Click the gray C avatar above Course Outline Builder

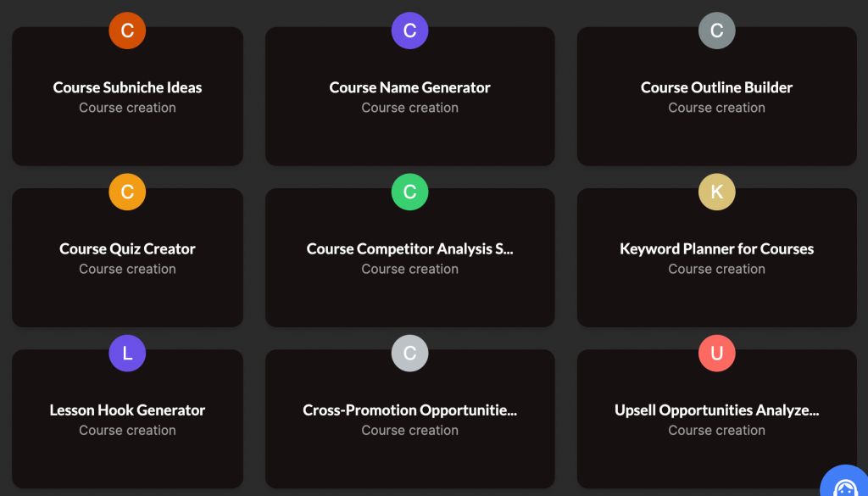pyautogui.click(x=717, y=31)
